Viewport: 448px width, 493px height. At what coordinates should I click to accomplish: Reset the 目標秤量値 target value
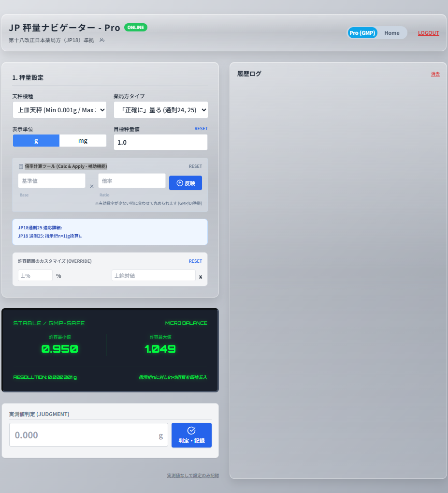click(x=201, y=129)
